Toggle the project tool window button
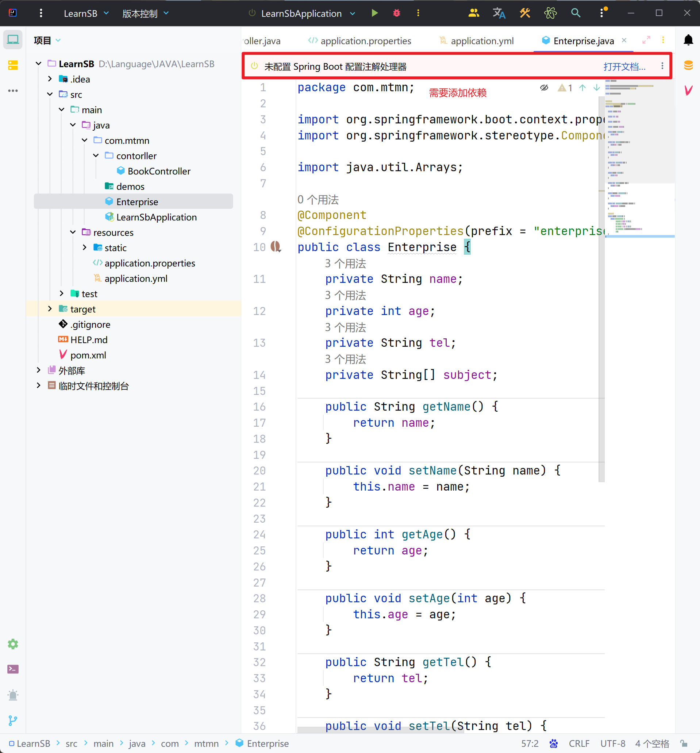The width and height of the screenshot is (700, 753). (13, 39)
